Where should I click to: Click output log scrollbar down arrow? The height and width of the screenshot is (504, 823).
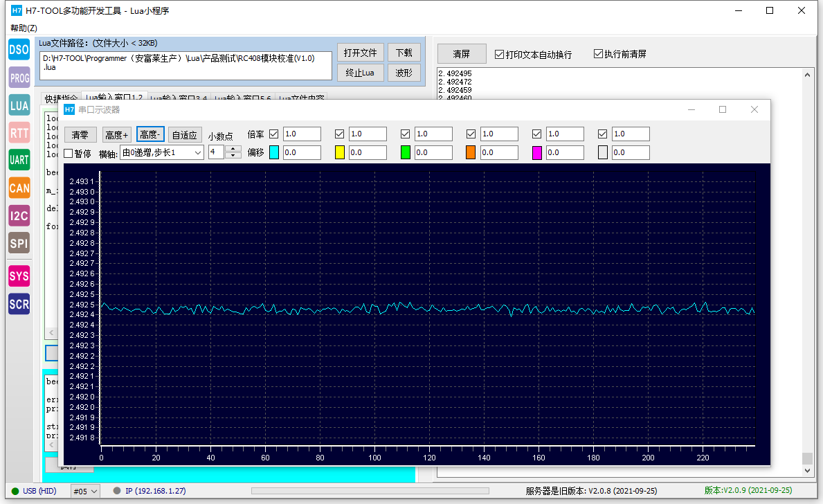pyautogui.click(x=807, y=471)
